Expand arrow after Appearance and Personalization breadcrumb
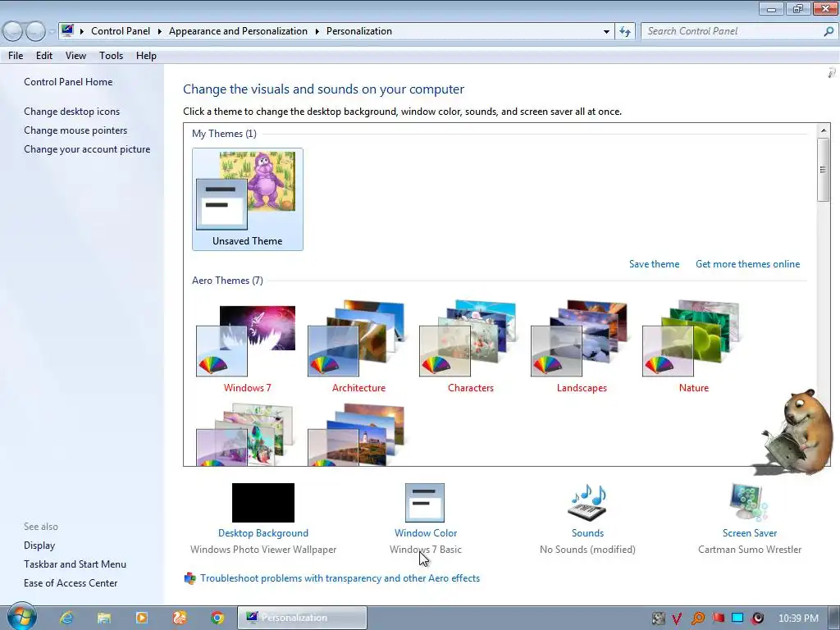 click(x=317, y=32)
